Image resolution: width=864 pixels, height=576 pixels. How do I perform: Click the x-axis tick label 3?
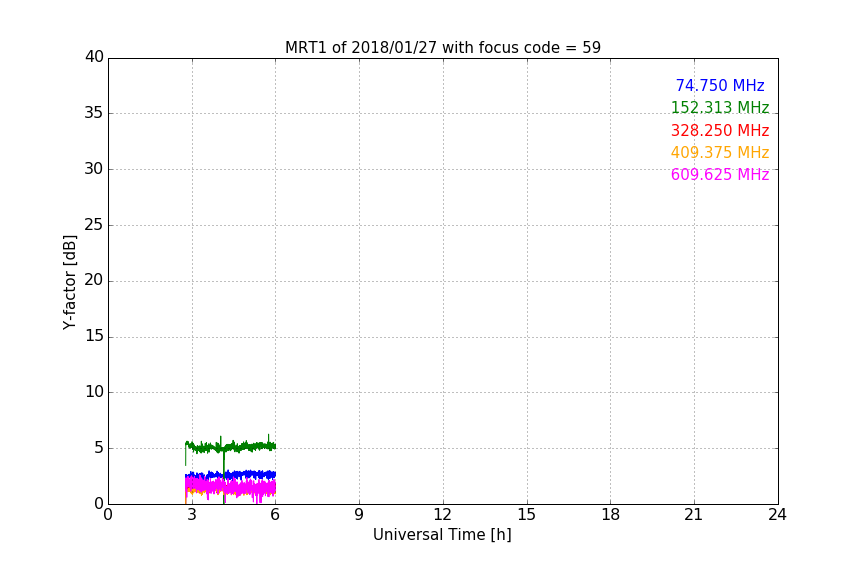192,515
